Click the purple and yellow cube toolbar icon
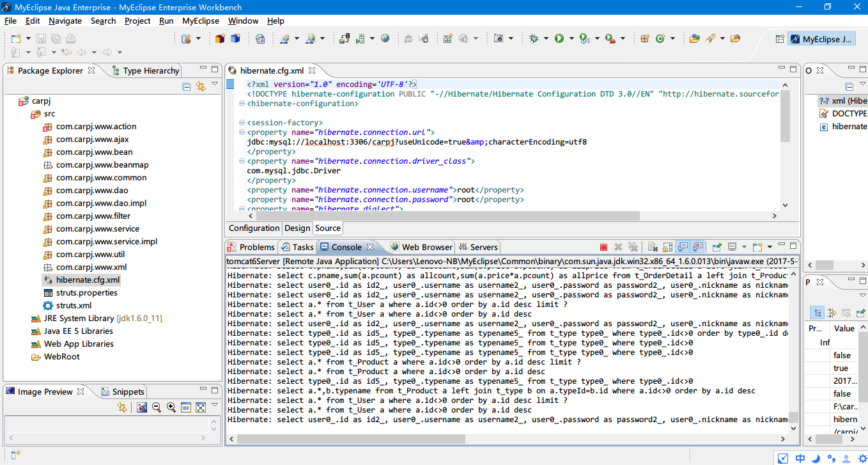This screenshot has height=465, width=868. 220,39
